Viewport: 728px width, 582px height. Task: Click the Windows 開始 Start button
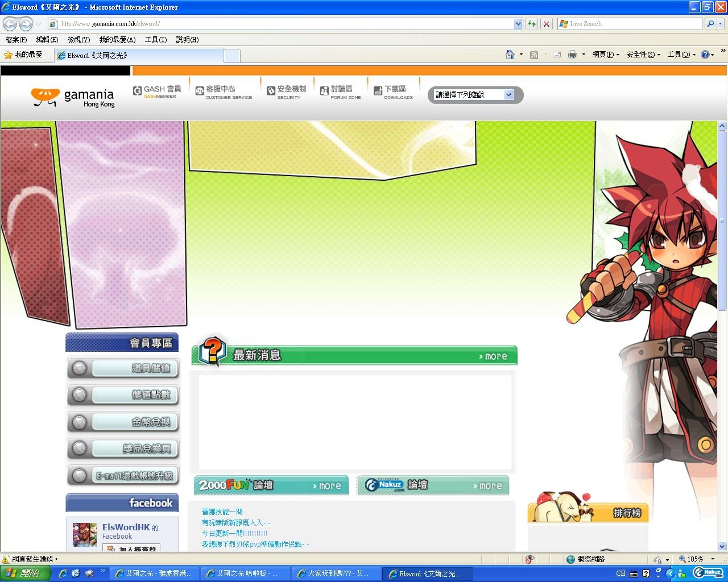tap(26, 573)
